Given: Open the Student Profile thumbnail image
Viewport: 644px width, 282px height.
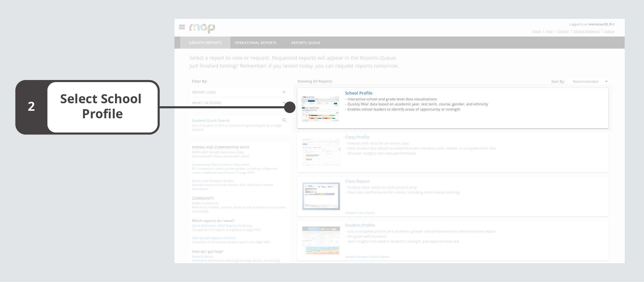Looking at the screenshot, I should pos(321,240).
